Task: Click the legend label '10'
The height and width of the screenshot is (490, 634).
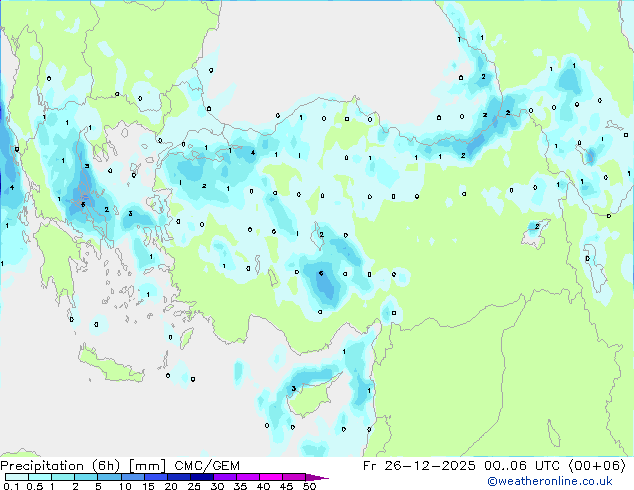Action: point(125,486)
